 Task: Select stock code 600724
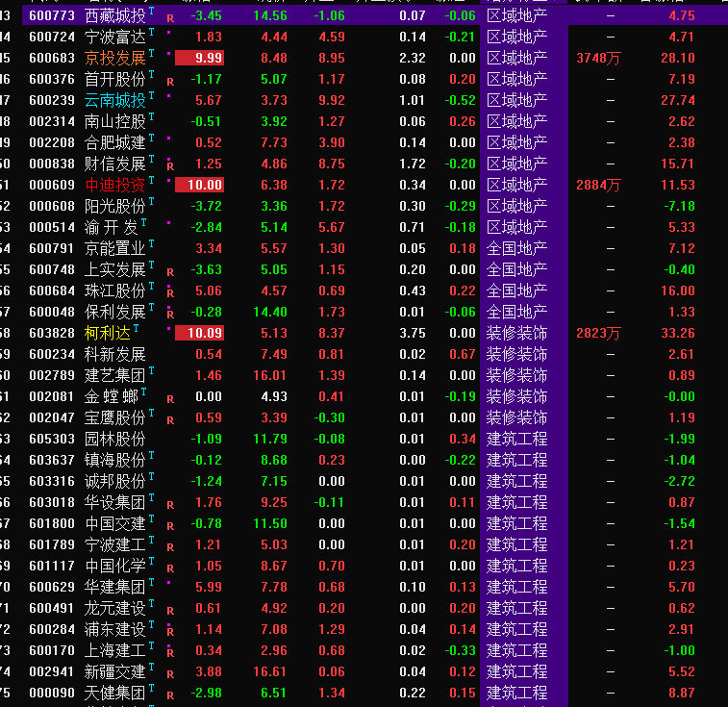(x=52, y=37)
